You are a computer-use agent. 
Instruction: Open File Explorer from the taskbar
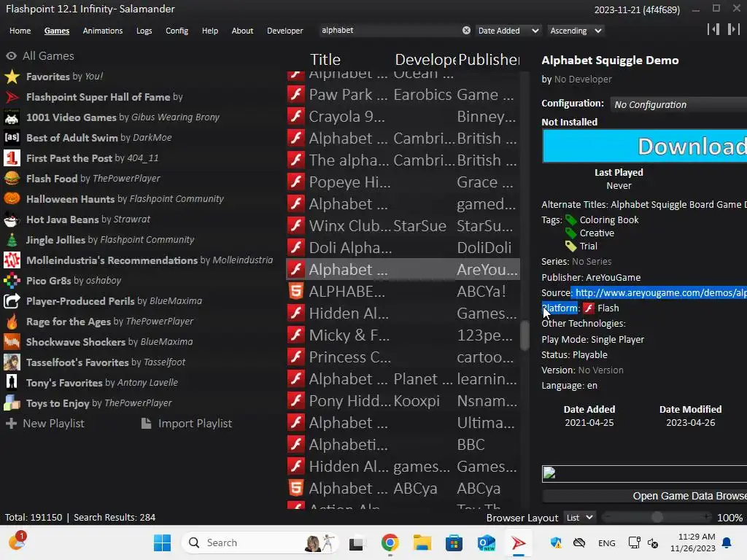pyautogui.click(x=422, y=542)
